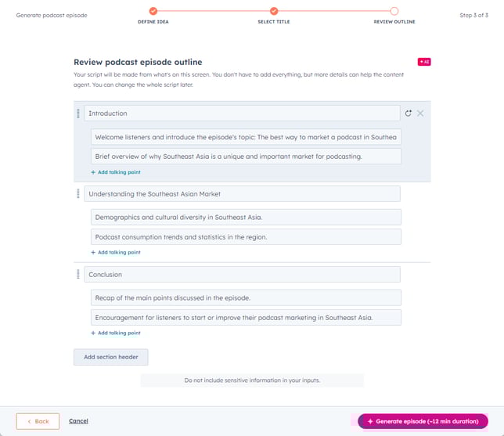Select the Define Idea step checkmark
Viewport: 504px width, 436px height.
153,11
